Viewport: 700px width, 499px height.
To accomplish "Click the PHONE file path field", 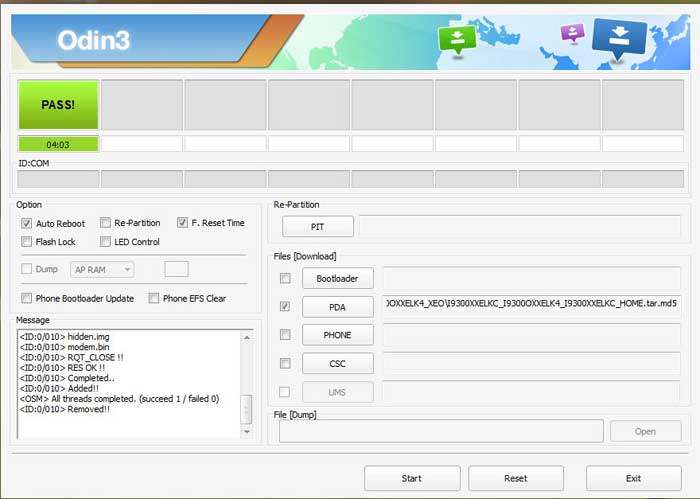I will pyautogui.click(x=531, y=335).
